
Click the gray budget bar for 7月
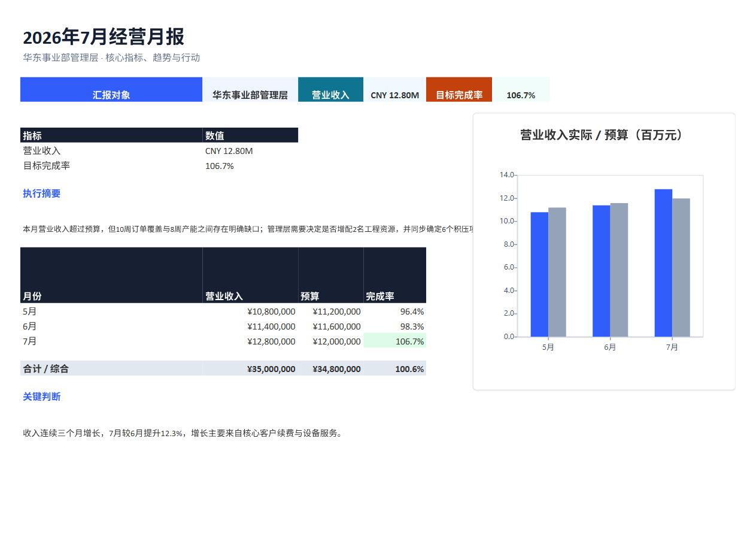681,268
